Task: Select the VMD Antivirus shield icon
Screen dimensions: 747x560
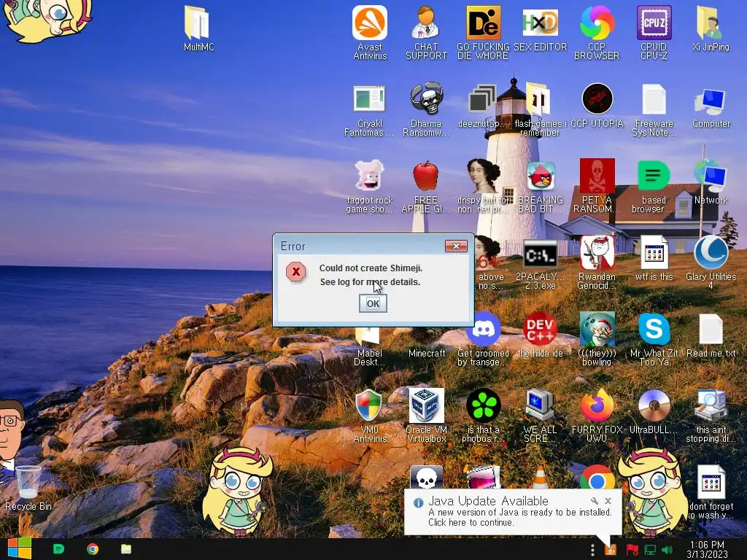Action: tap(370, 416)
